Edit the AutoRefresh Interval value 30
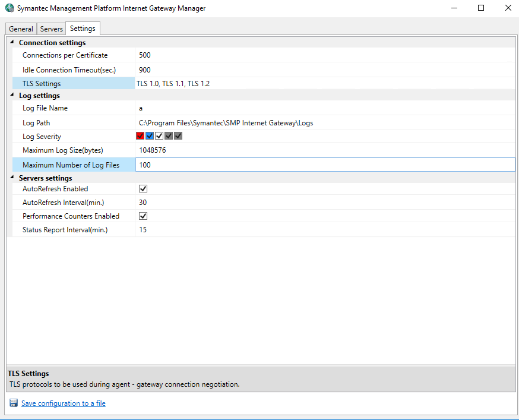This screenshot has height=420, width=519. tap(325, 203)
